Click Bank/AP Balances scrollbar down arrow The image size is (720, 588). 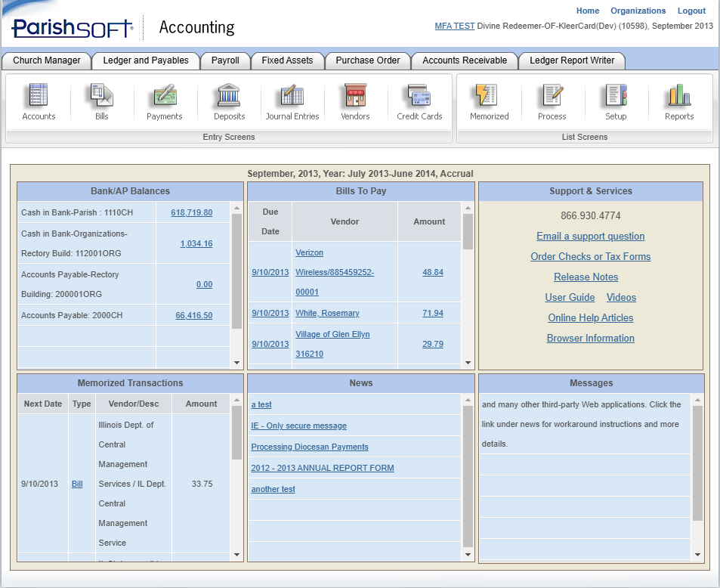coord(237,363)
